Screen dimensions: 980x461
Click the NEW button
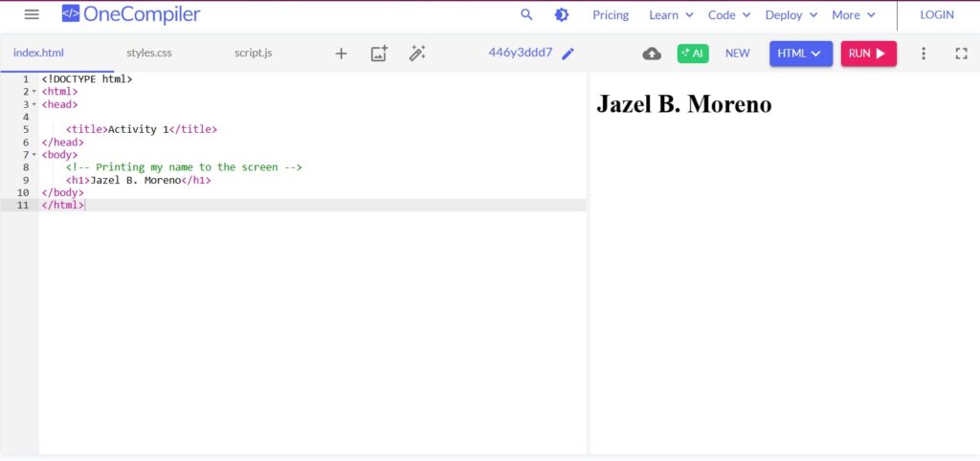tap(737, 54)
